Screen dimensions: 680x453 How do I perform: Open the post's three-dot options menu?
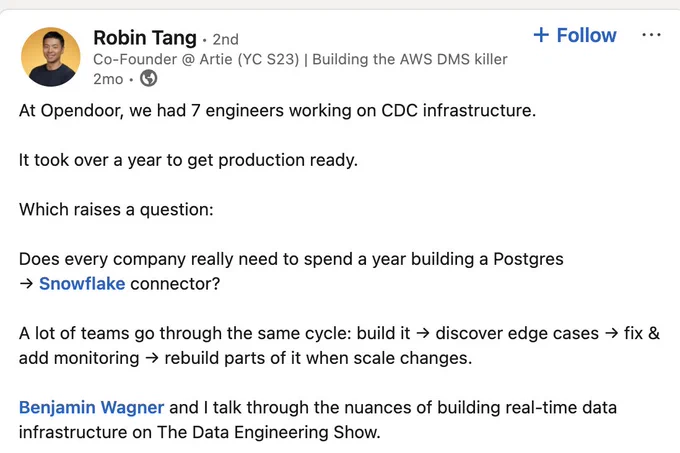click(651, 35)
